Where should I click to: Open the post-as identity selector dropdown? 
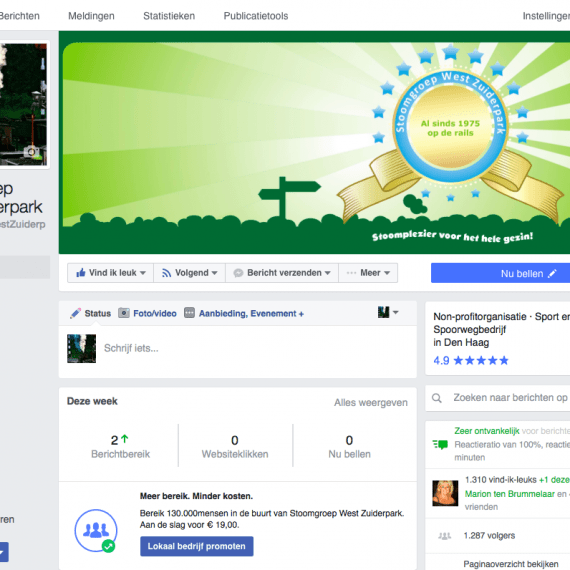coord(388,312)
